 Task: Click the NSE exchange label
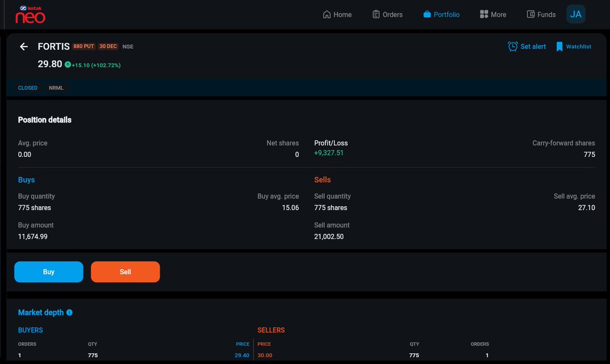pos(128,47)
